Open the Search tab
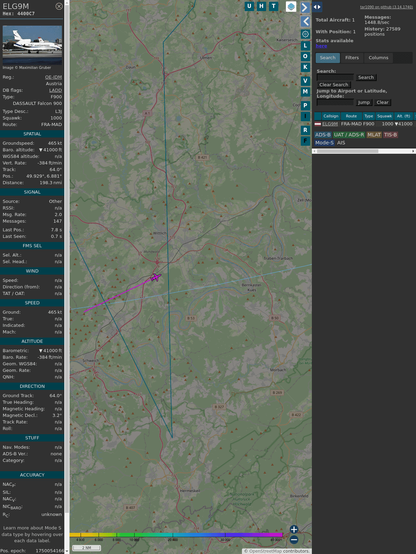The image size is (416, 554). (328, 58)
